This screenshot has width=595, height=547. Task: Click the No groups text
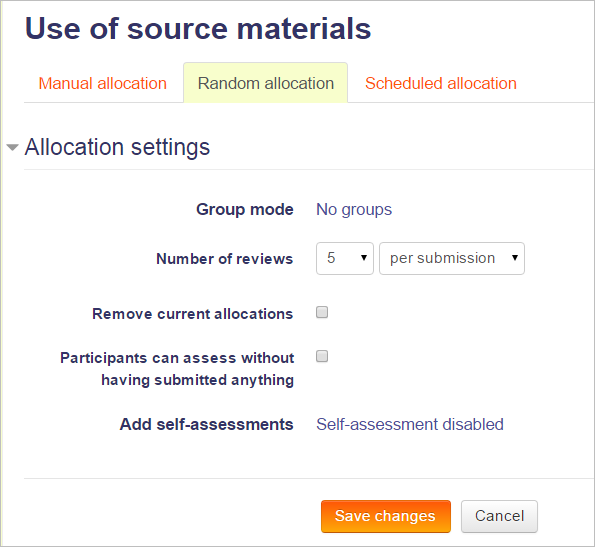pos(354,209)
